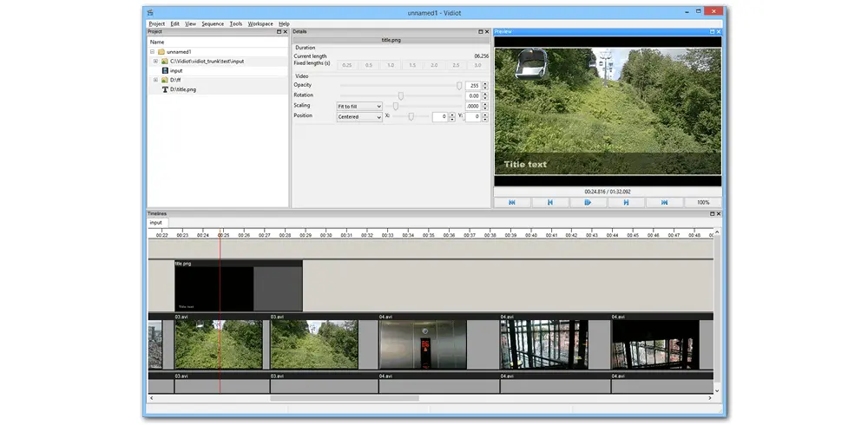868x425 pixels.
Task: Click the 100% zoom button in Preview
Action: click(x=703, y=202)
